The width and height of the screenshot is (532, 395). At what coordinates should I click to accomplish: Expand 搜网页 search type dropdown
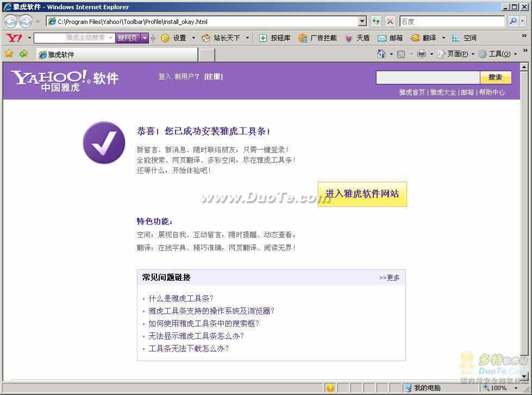(145, 38)
